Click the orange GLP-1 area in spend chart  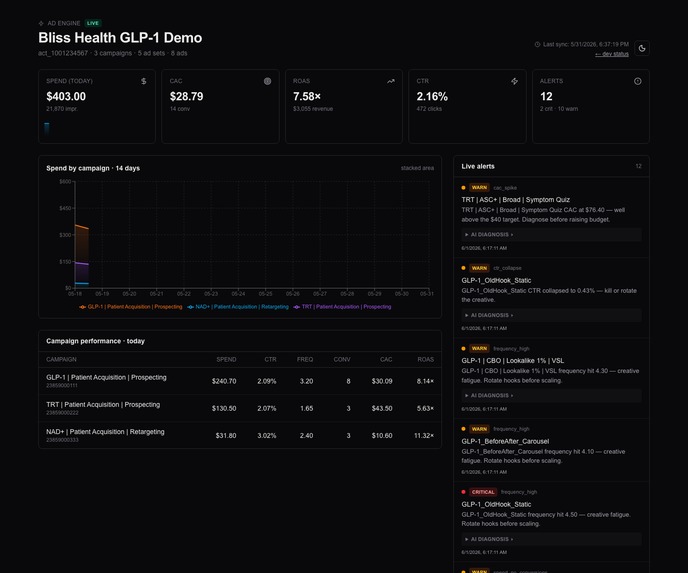pos(82,246)
